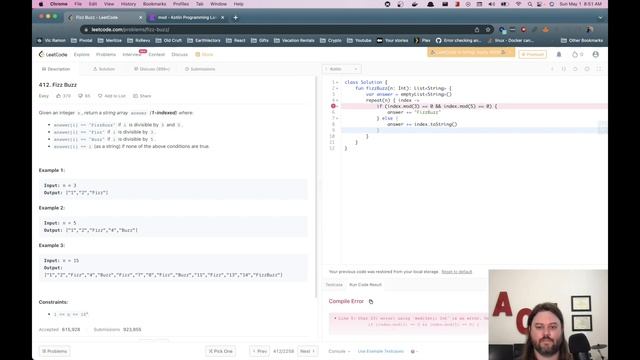Open the help dropdown beside Use Example Testcases
Screen dimensions: 640x360
pos(414,351)
